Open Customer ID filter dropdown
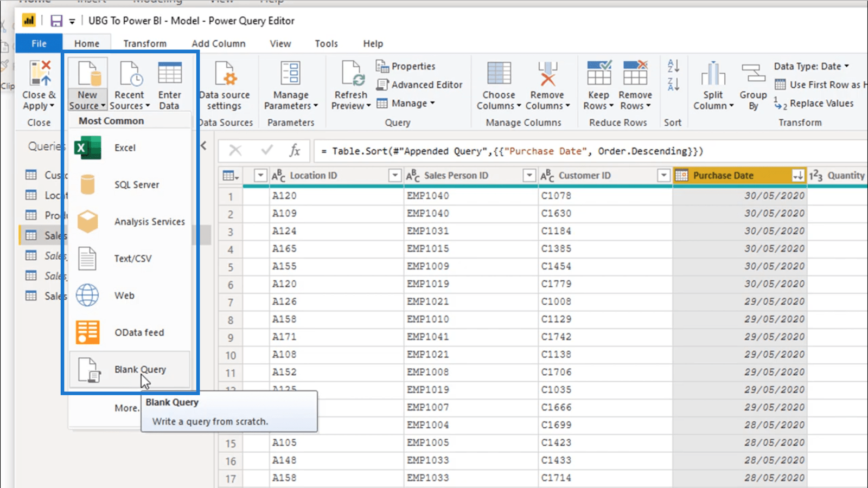 click(663, 175)
